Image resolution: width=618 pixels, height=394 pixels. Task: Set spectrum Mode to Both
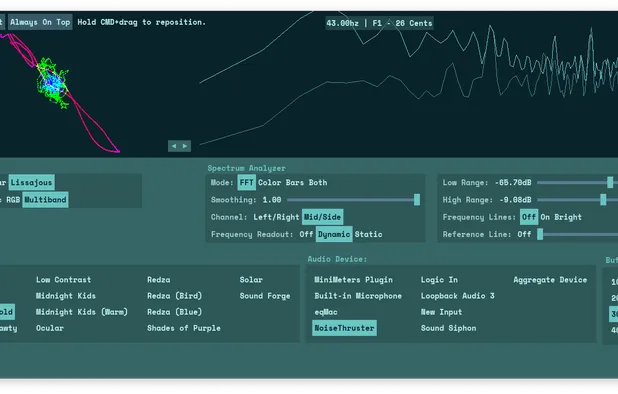318,182
